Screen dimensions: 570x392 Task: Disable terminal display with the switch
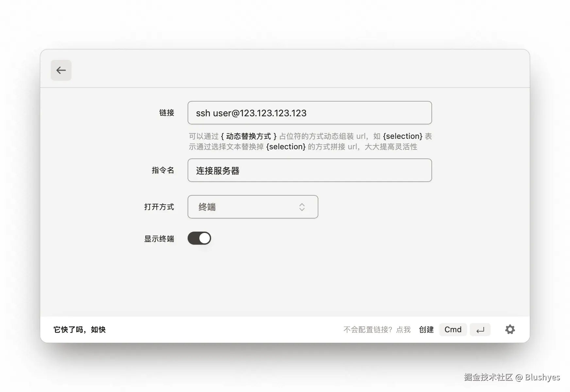199,238
